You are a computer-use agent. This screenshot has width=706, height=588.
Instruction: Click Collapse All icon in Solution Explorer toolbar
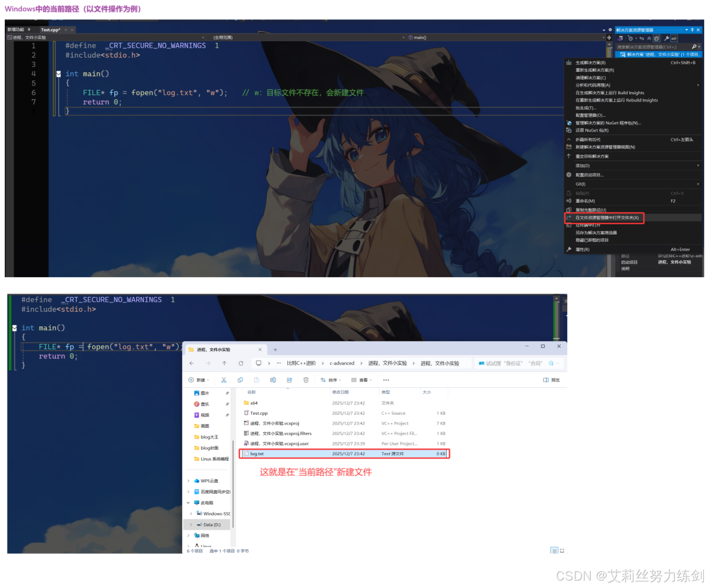[x=649, y=38]
